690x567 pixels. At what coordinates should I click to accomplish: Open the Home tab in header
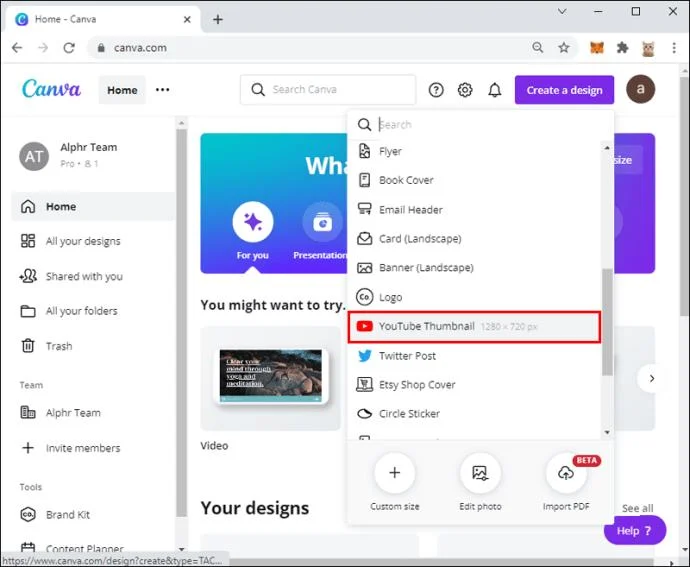[x=122, y=90]
